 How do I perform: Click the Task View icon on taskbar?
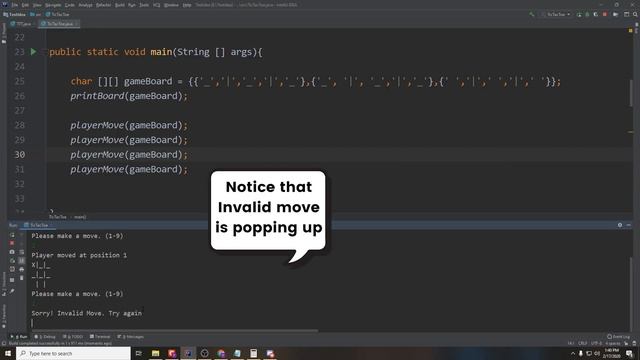pos(138,353)
